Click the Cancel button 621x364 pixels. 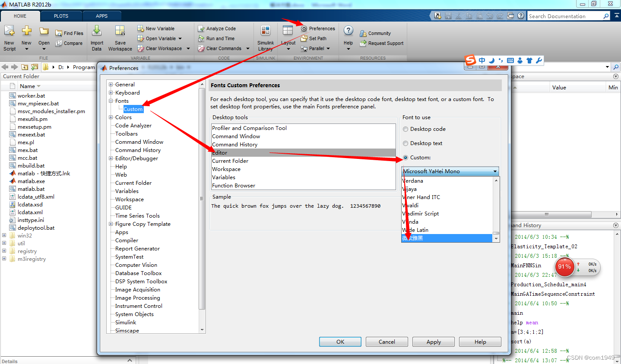coord(387,342)
